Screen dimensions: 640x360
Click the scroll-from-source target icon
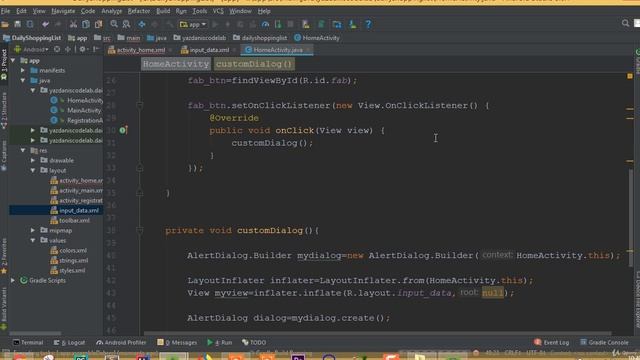[57, 49]
